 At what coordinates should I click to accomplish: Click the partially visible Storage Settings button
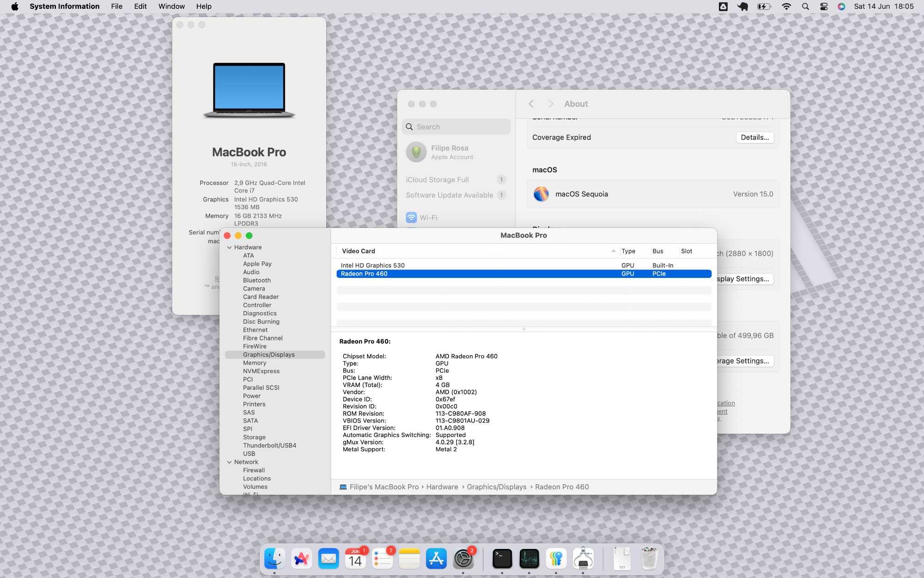point(745,361)
